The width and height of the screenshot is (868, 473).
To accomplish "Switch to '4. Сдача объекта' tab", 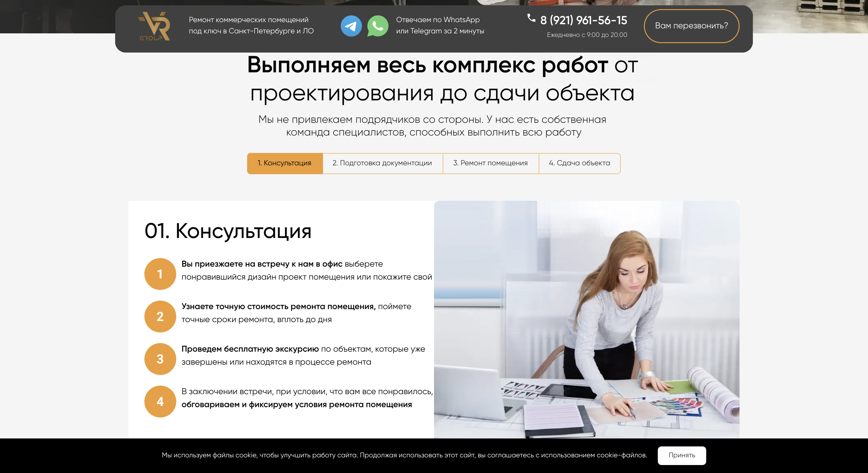I will pos(579,163).
